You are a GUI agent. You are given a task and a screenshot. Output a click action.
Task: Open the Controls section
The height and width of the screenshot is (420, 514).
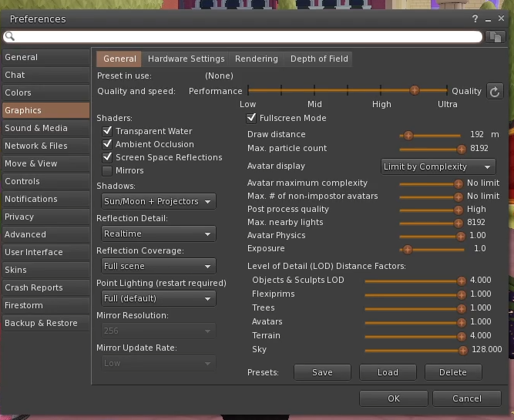(45, 181)
